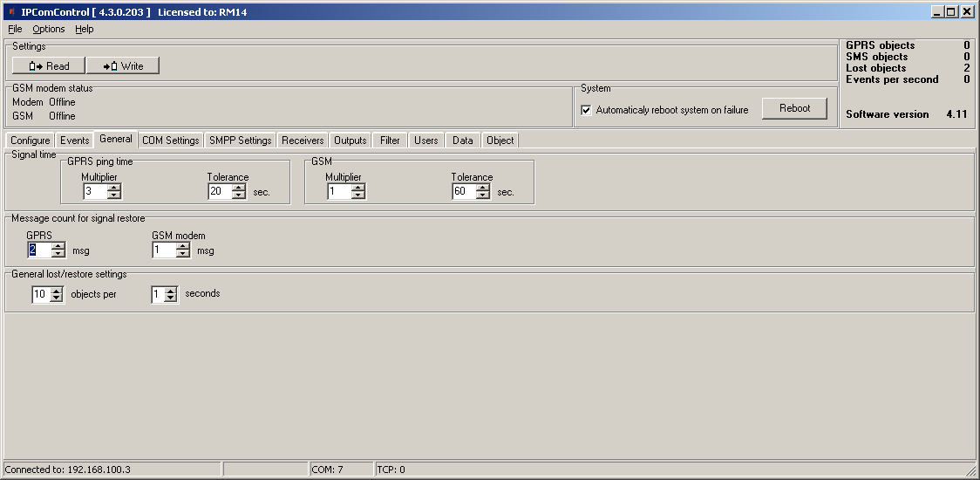This screenshot has width=980, height=480.
Task: Click the GPRS message count field
Action: coord(38,250)
